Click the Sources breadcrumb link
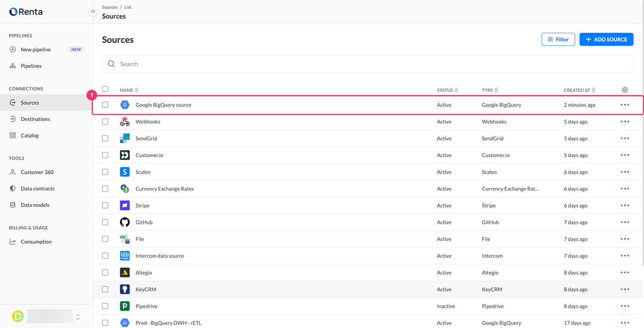Screen dimensions: 644x328 click(x=110, y=7)
